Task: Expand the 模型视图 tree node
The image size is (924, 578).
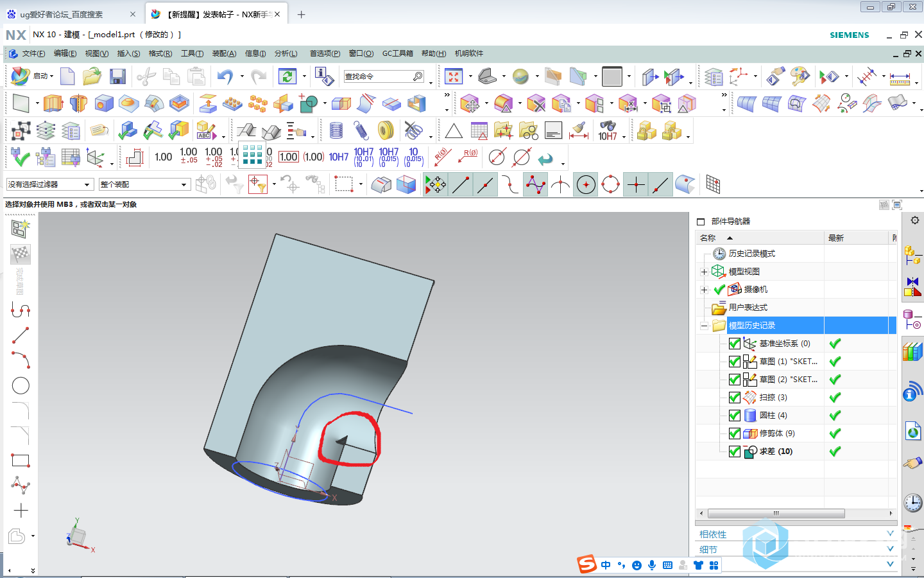Action: click(705, 272)
